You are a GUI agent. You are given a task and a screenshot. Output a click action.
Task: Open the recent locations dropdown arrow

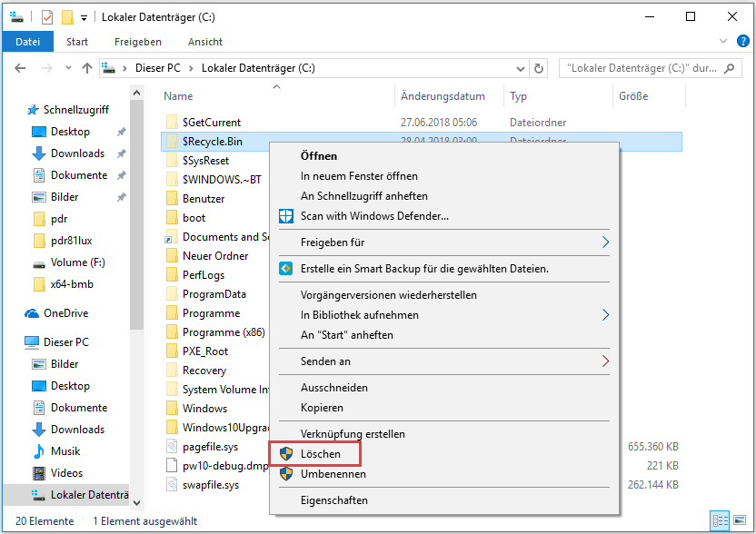[x=68, y=68]
